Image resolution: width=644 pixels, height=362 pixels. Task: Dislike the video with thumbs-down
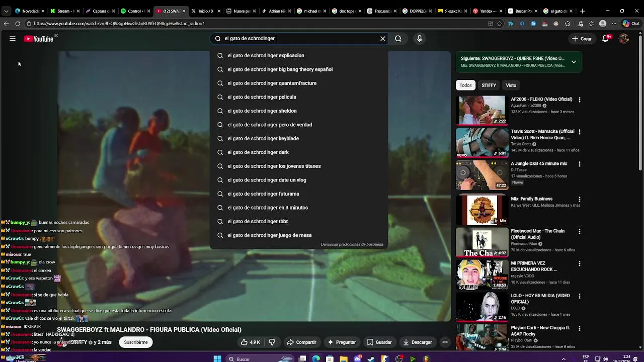pos(272,342)
